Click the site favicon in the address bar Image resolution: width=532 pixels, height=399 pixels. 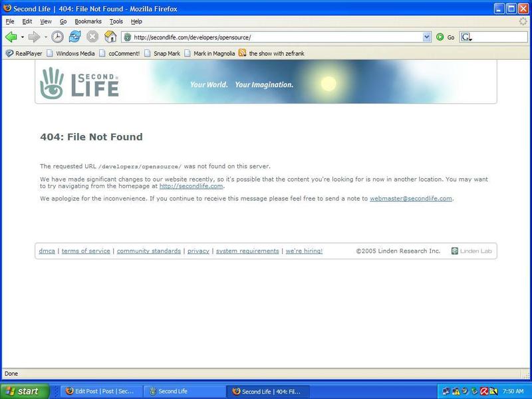(x=128, y=37)
